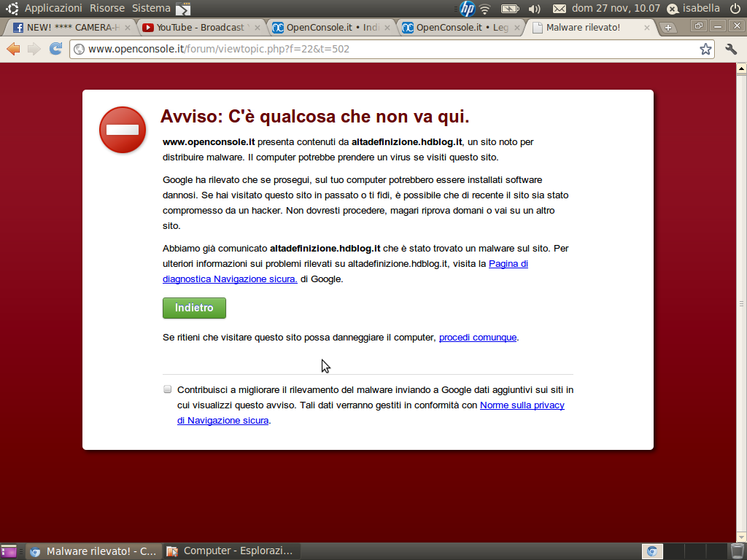Open the mail envelope indicator
747x560 pixels.
560,9
